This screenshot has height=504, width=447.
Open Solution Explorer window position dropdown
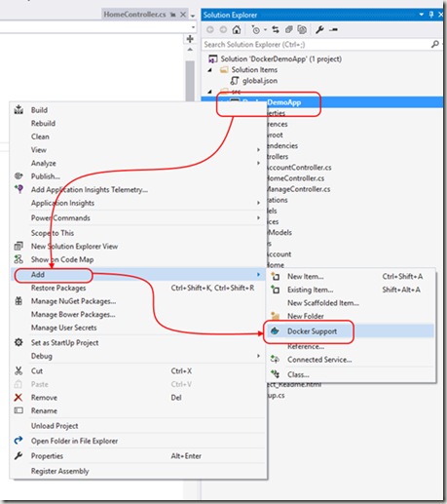[422, 15]
